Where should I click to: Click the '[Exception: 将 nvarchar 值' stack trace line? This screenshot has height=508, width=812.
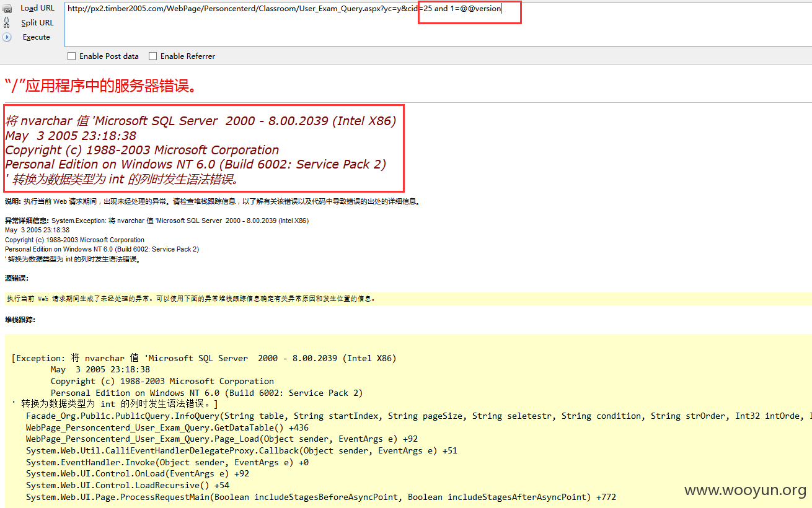tap(204, 358)
